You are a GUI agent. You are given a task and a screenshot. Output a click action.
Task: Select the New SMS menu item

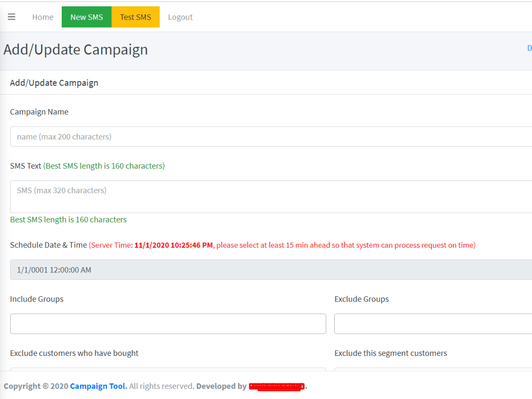pos(86,16)
